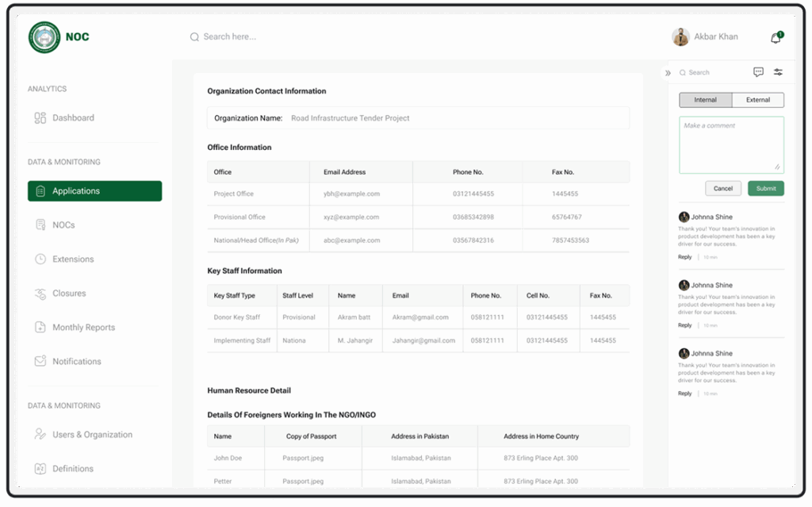Collapse the comments side panel
Image resolution: width=812 pixels, height=507 pixels.
pyautogui.click(x=668, y=73)
